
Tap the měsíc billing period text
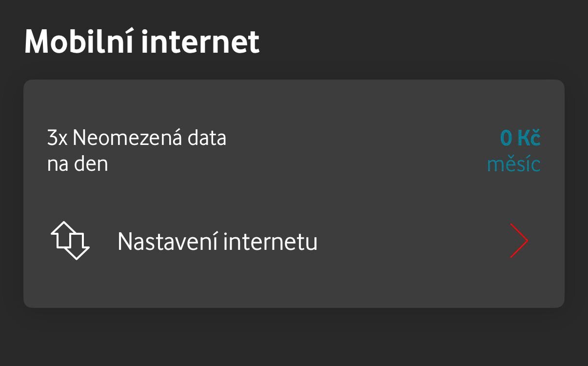pos(513,164)
